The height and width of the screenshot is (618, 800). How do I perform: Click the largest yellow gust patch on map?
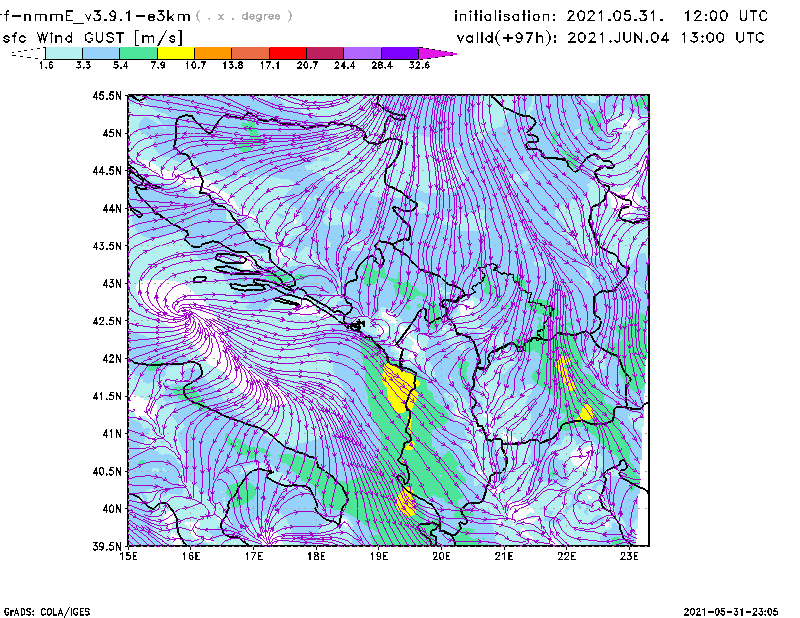(399, 387)
